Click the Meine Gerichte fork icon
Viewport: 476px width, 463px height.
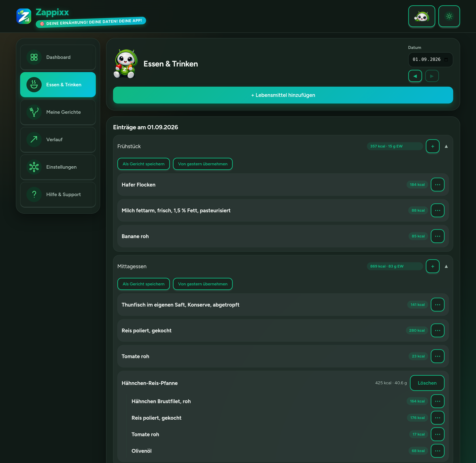(x=34, y=112)
